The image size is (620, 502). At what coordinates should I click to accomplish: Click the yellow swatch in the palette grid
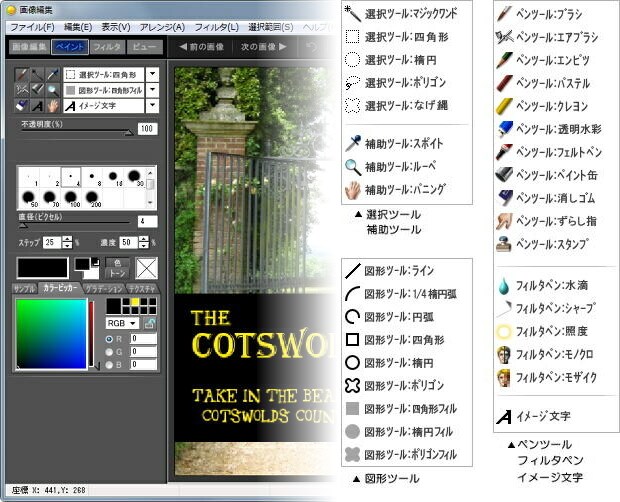tap(135, 302)
